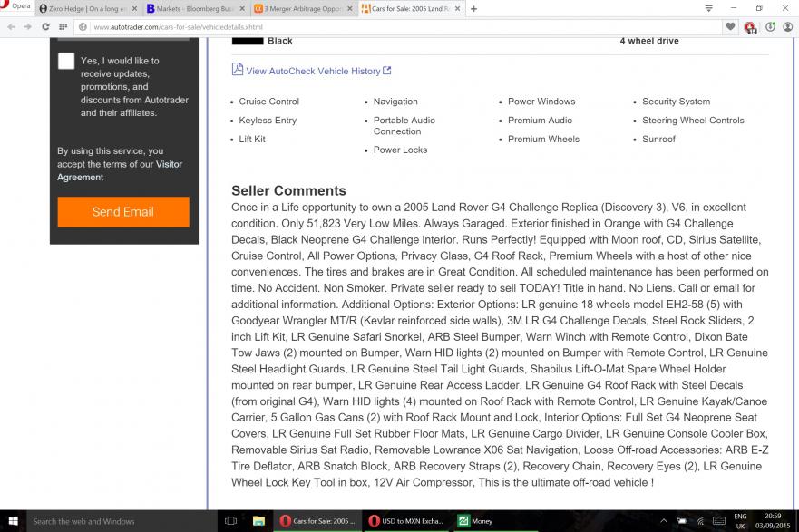Open the Opera account profile icon
Viewport: 799px width, 532px height.
(x=788, y=27)
